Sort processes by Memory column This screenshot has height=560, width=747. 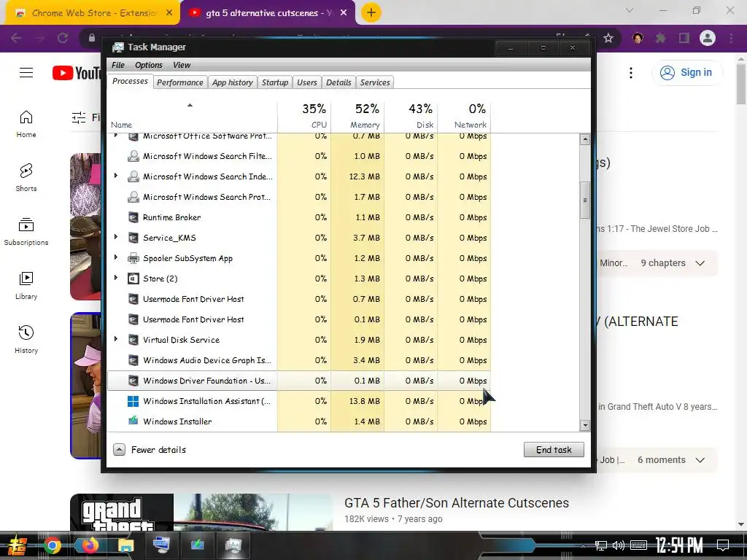[x=357, y=116]
